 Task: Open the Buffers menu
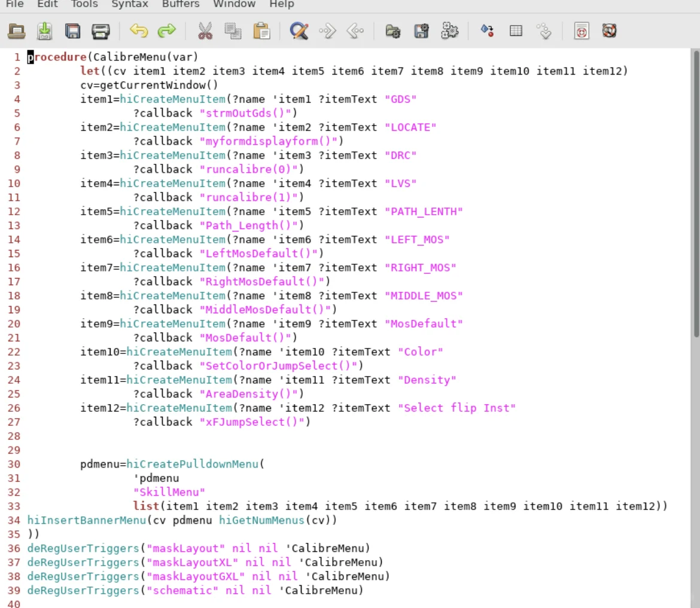[180, 4]
